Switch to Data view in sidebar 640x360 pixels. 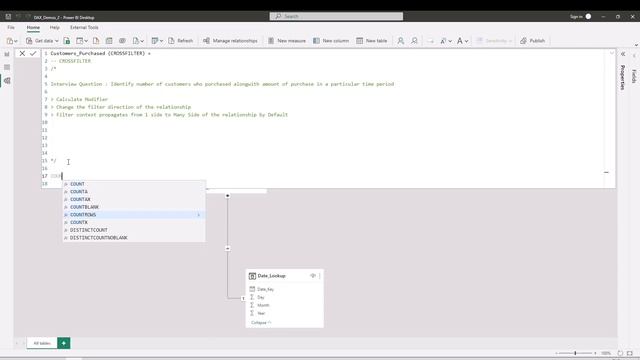(x=7, y=67)
